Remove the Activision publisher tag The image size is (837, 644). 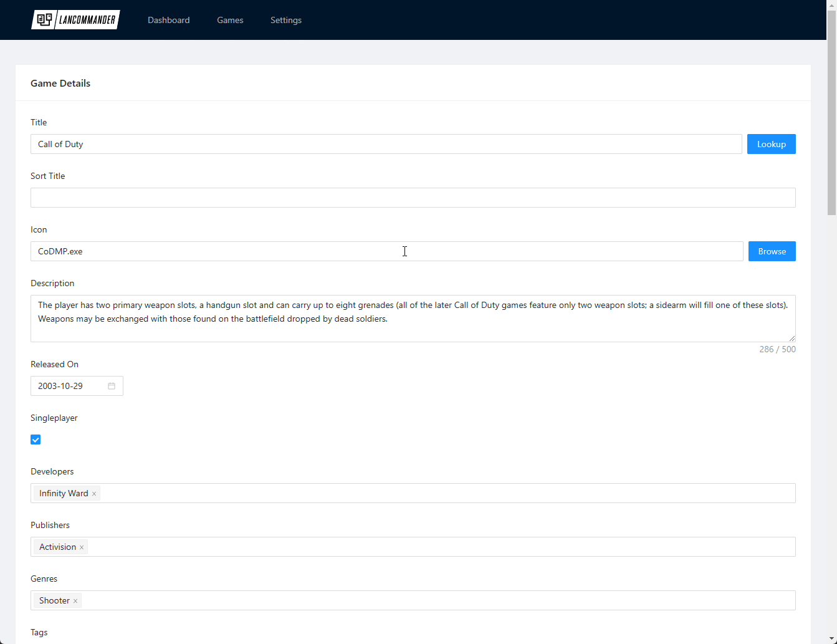[82, 547]
